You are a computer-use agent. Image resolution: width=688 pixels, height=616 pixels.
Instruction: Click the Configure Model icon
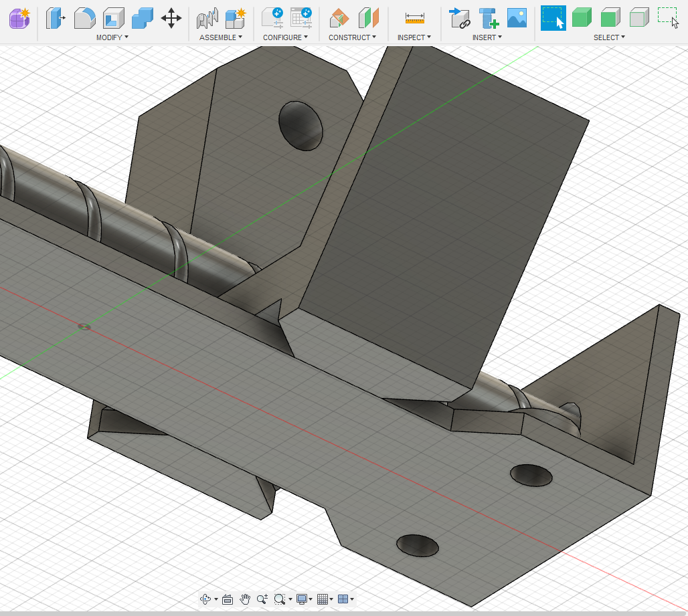(x=272, y=19)
